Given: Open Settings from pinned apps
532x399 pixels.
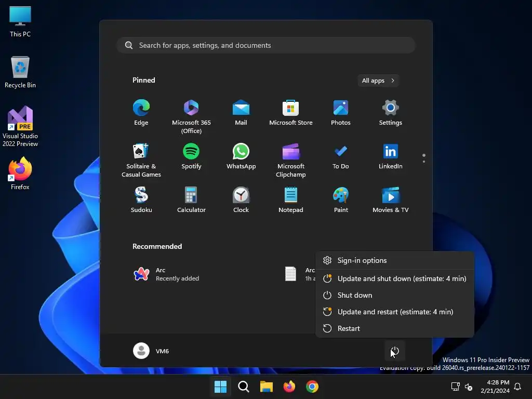Looking at the screenshot, I should tap(391, 113).
